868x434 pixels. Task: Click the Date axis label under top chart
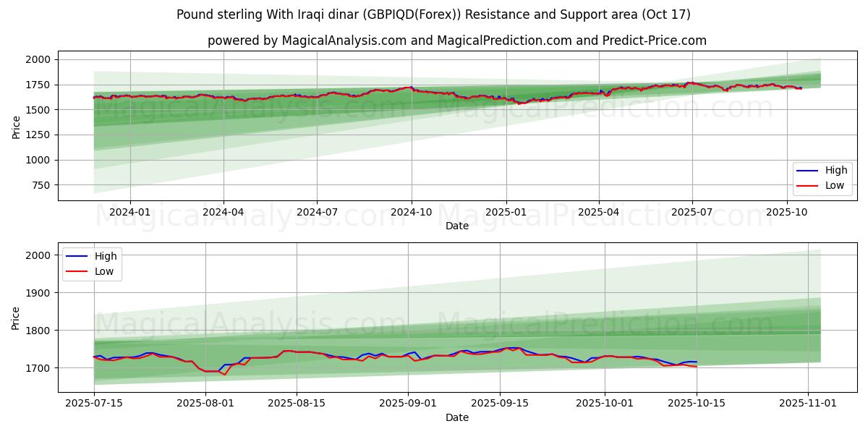pyautogui.click(x=456, y=226)
